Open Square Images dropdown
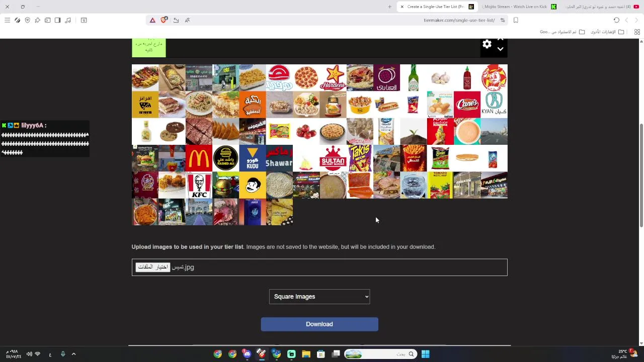The width and height of the screenshot is (644, 362). pyautogui.click(x=319, y=297)
